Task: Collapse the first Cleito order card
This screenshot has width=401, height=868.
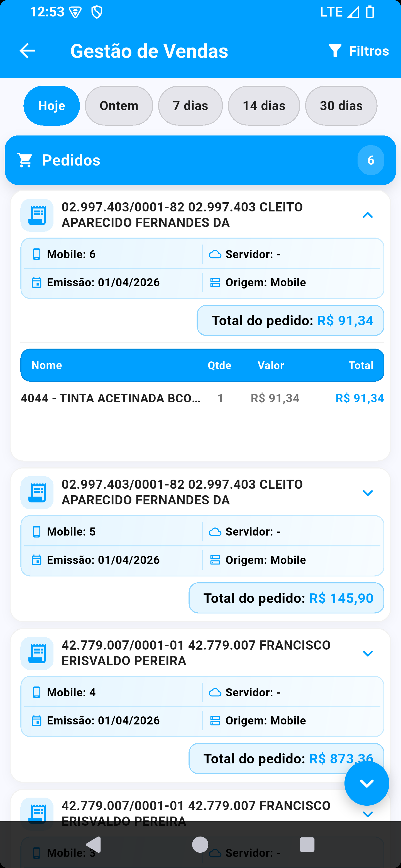Action: (x=368, y=215)
